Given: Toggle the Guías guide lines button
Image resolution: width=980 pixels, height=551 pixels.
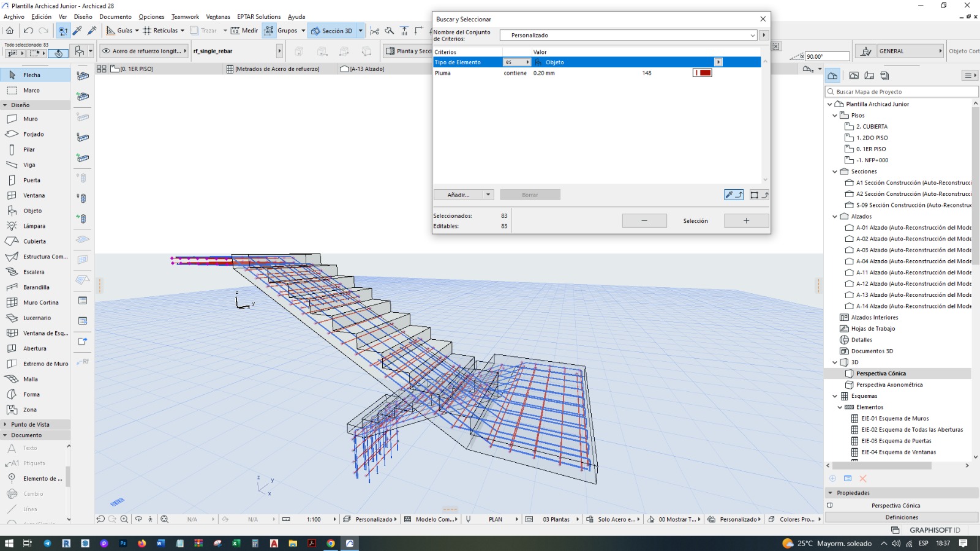Looking at the screenshot, I should coord(119,31).
